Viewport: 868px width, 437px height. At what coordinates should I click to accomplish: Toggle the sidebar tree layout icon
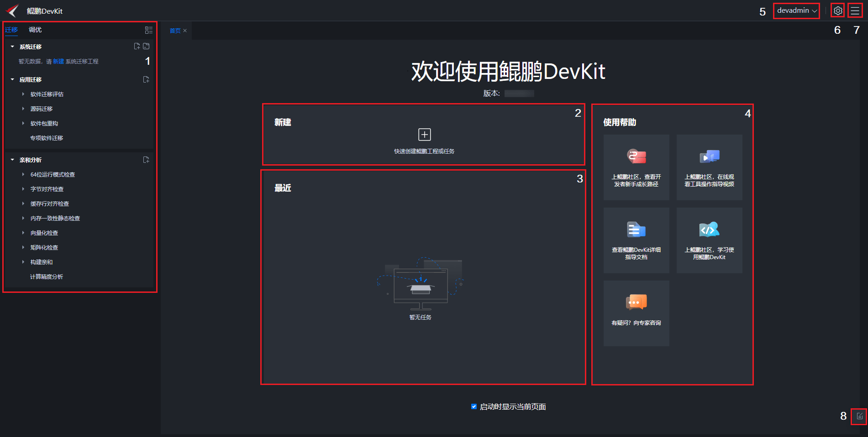(x=149, y=30)
